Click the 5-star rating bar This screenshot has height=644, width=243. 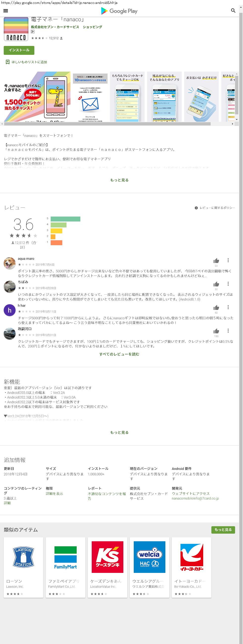(65, 219)
